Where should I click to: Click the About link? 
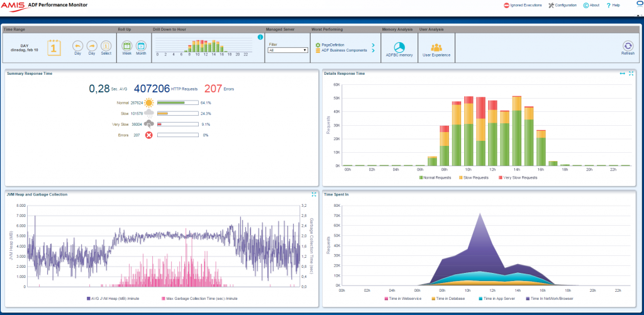tap(591, 5)
